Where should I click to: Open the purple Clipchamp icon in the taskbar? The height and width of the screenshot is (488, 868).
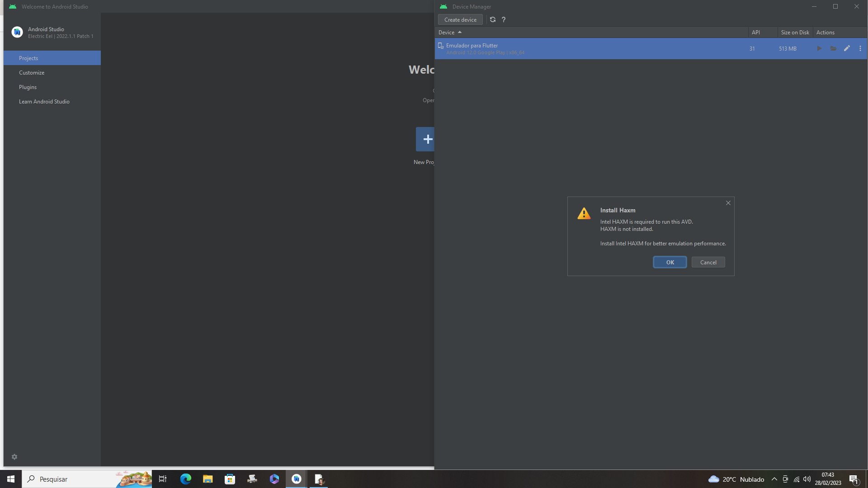274,479
